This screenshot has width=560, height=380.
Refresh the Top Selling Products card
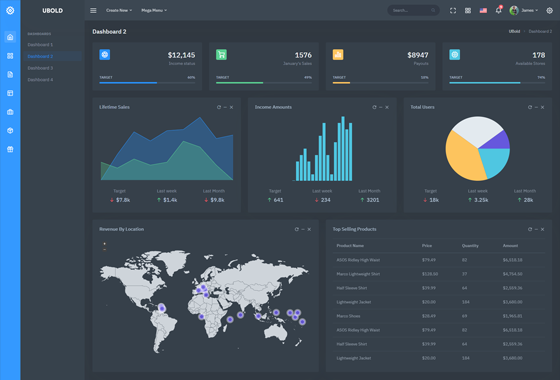pyautogui.click(x=530, y=229)
